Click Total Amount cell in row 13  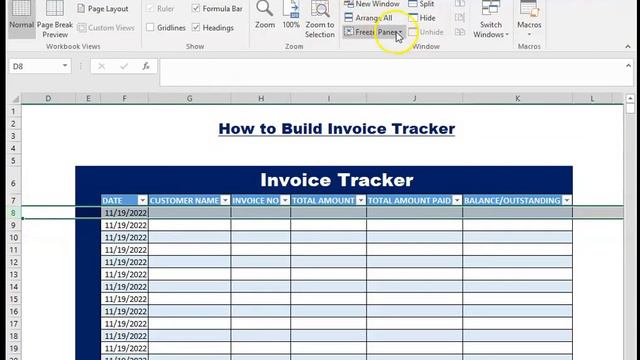pos(329,275)
